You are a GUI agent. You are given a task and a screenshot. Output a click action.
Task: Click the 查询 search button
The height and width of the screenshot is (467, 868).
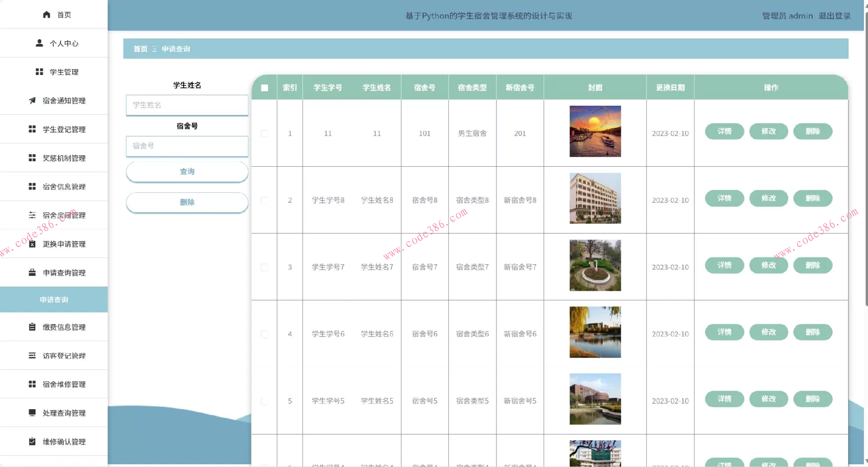187,172
